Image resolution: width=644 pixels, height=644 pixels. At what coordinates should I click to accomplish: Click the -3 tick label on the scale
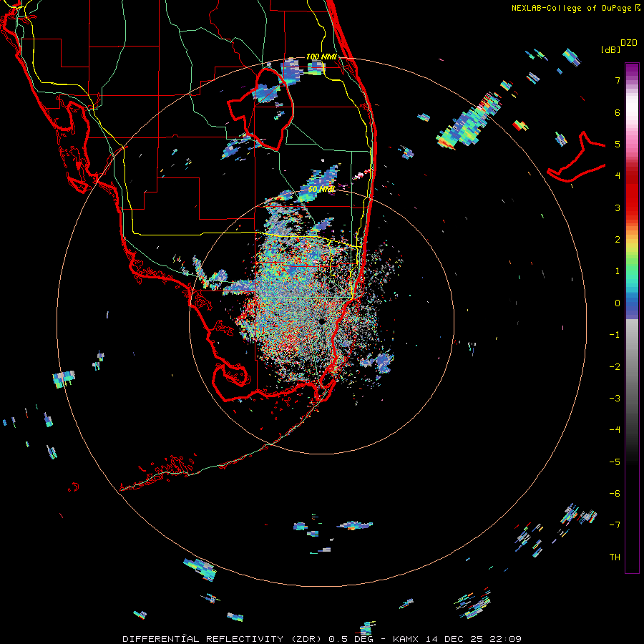point(615,399)
